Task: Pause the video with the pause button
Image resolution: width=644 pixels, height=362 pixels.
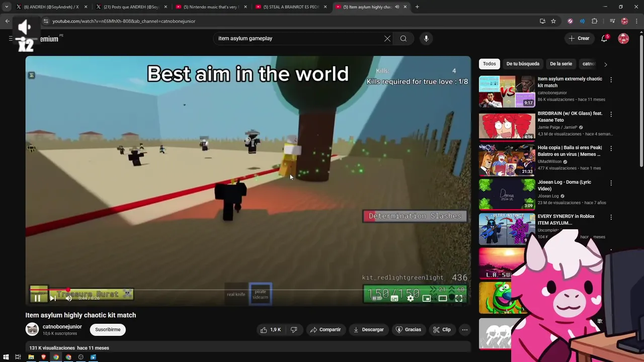Action: (x=37, y=298)
